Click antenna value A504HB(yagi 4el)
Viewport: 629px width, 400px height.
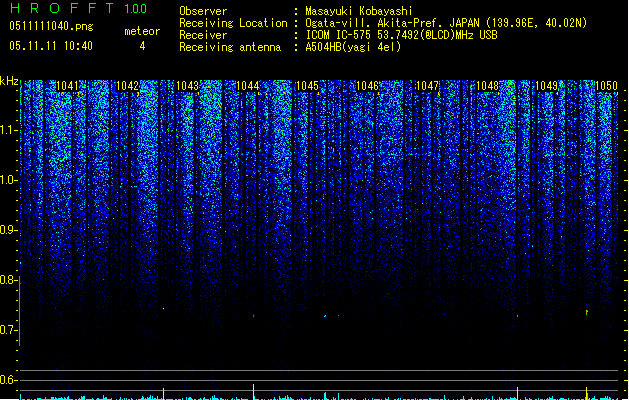pyautogui.click(x=353, y=47)
